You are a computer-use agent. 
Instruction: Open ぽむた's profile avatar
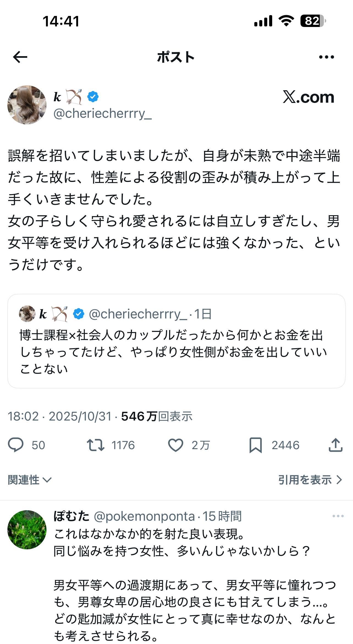click(x=27, y=530)
